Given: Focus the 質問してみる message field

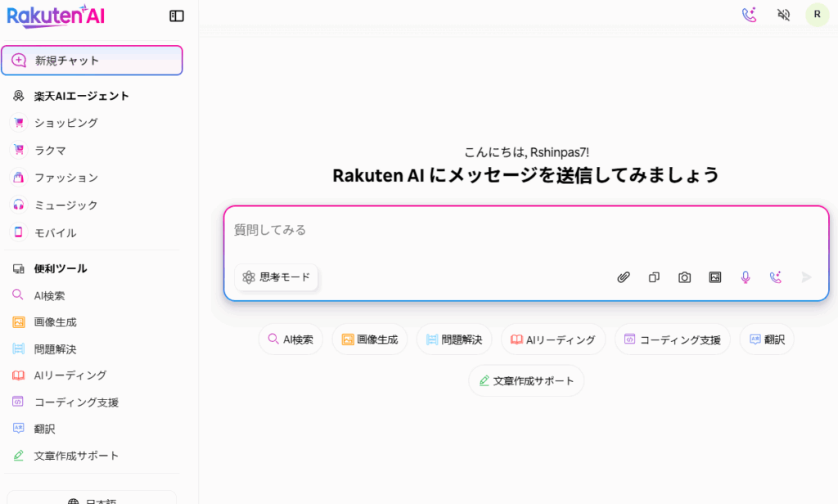Looking at the screenshot, I should 526,231.
